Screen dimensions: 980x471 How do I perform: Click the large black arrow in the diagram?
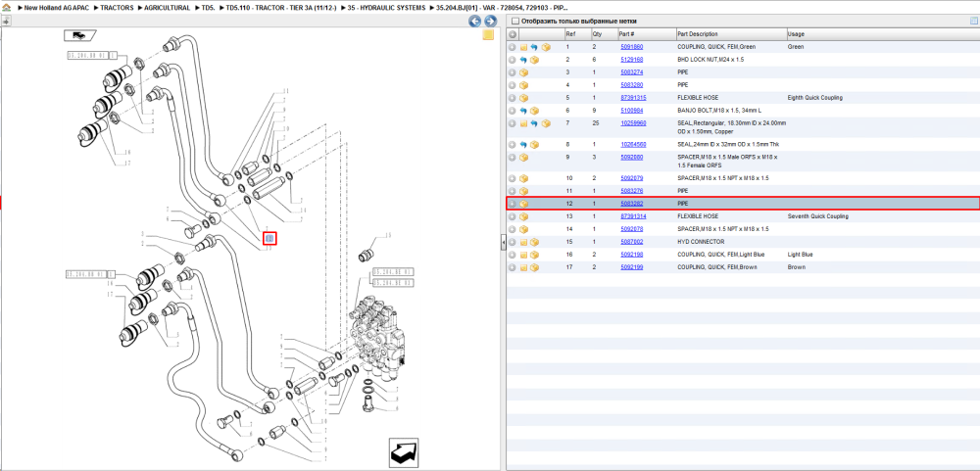tap(403, 452)
